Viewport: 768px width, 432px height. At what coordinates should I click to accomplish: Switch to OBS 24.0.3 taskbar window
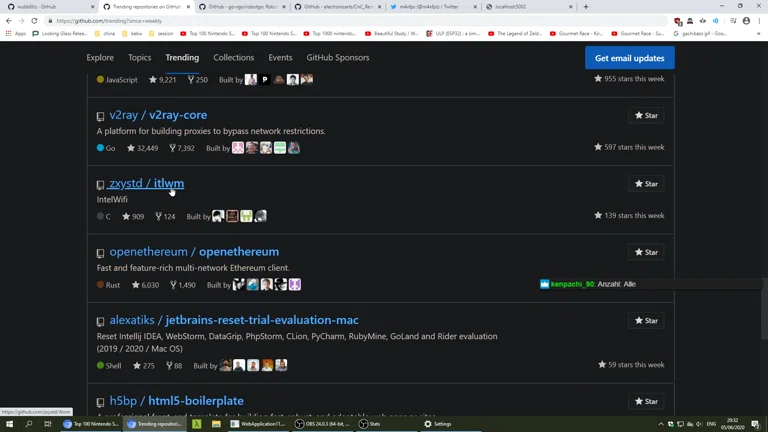click(323, 424)
